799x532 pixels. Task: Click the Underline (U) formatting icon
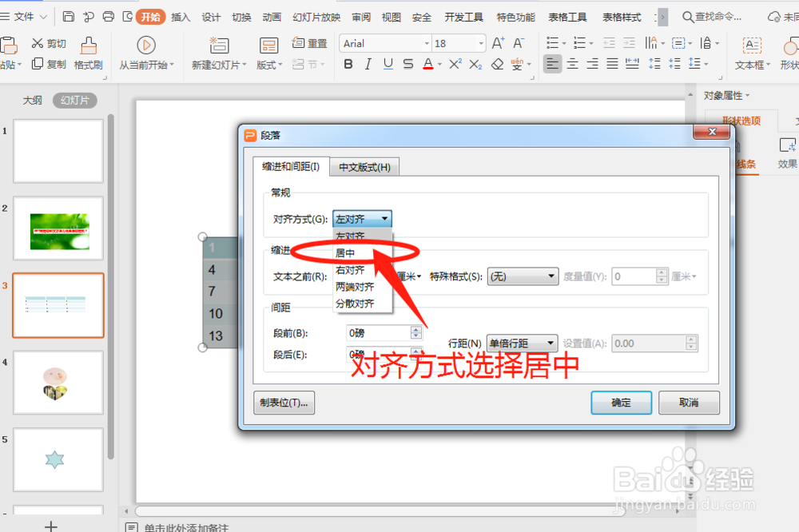(x=388, y=64)
